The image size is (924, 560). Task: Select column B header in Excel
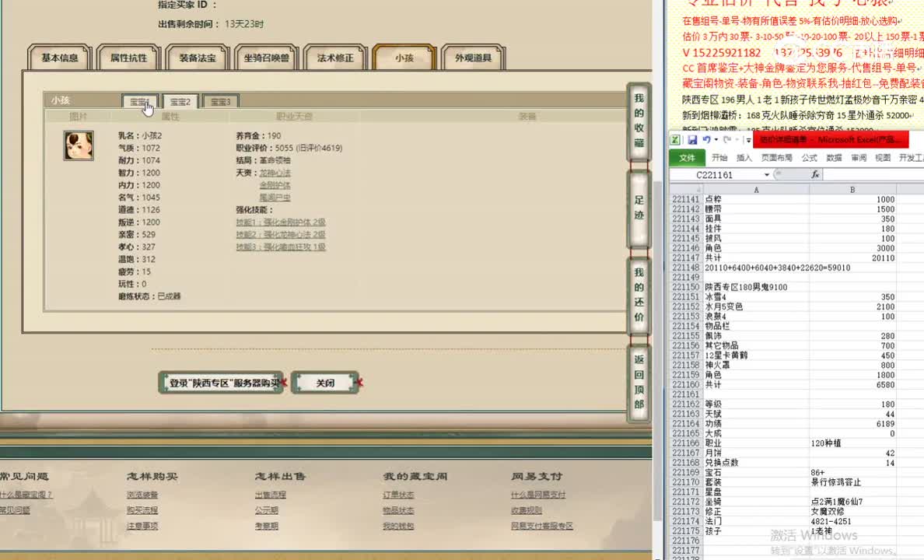pyautogui.click(x=852, y=190)
